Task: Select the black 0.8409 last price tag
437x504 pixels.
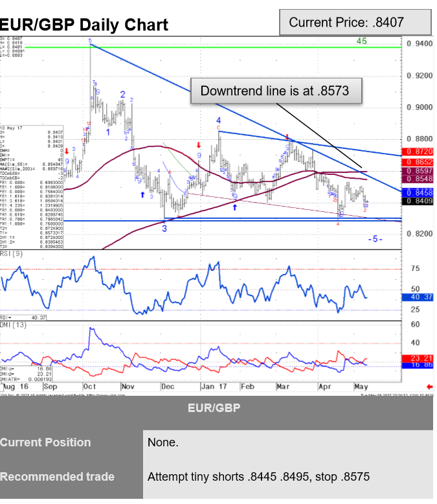Action: tap(416, 201)
